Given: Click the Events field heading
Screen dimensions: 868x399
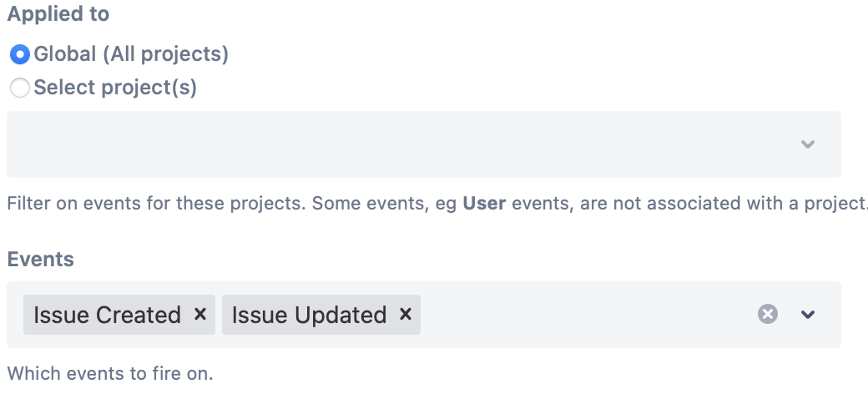Looking at the screenshot, I should click(x=40, y=259).
